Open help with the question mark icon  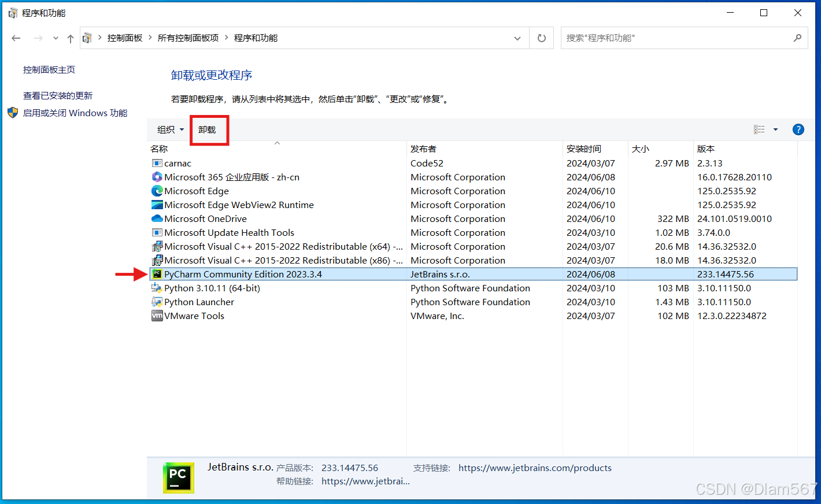click(798, 129)
